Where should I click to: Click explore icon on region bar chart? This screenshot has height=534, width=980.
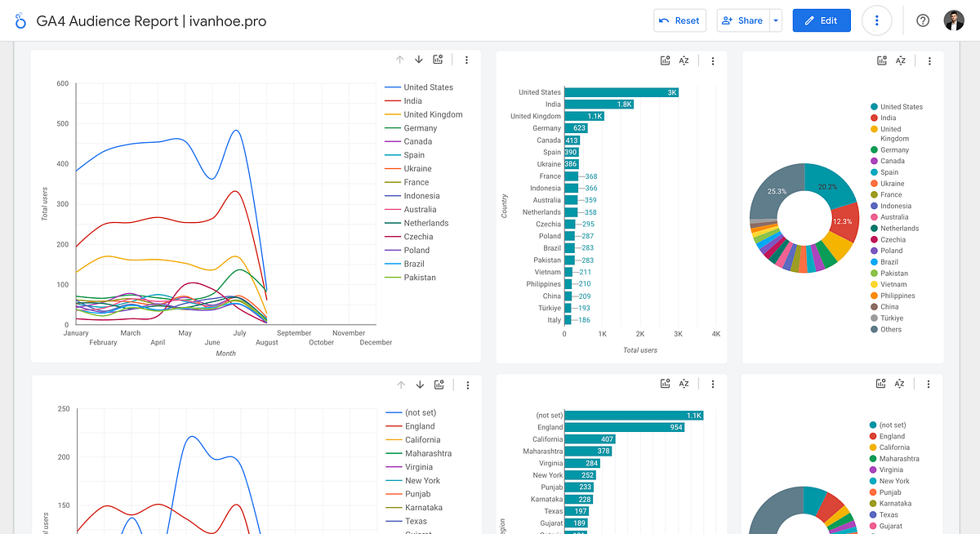click(665, 384)
